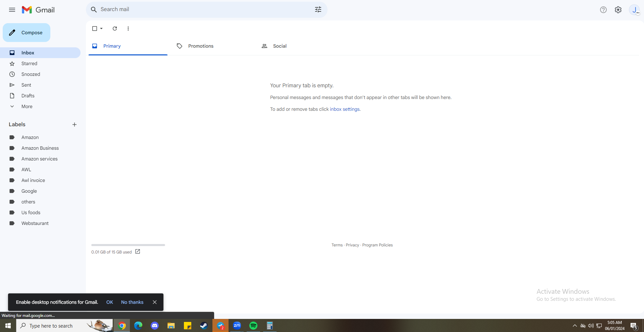Image resolution: width=644 pixels, height=332 pixels.
Task: Focus the Search mail input field
Action: [206, 9]
